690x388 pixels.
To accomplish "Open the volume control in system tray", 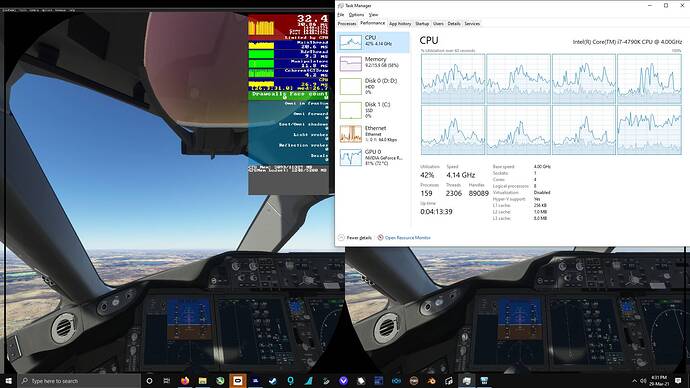I will (643, 381).
